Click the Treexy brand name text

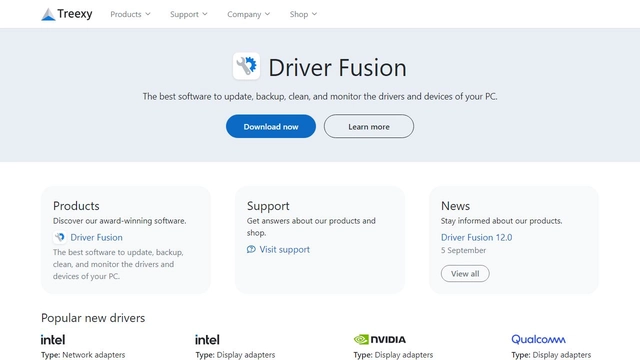(75, 14)
